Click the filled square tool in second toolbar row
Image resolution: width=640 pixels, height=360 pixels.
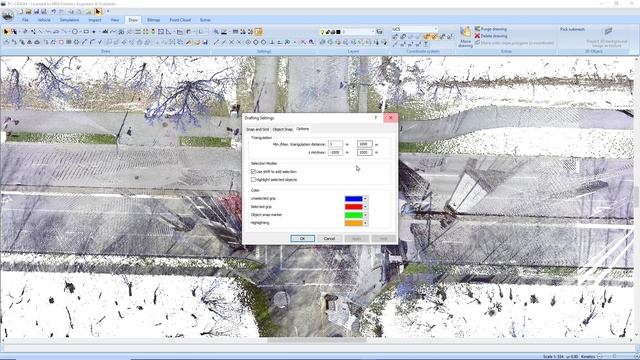tap(69, 42)
